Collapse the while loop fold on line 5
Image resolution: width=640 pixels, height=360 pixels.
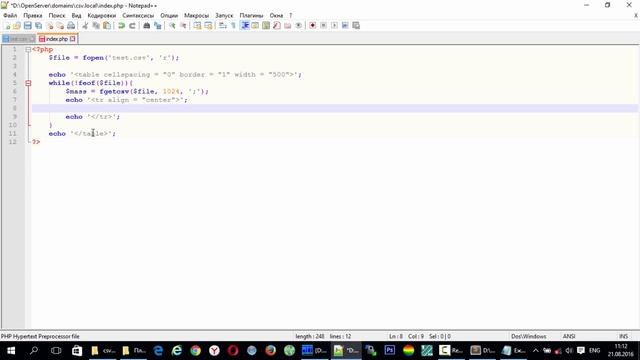pyautogui.click(x=28, y=83)
